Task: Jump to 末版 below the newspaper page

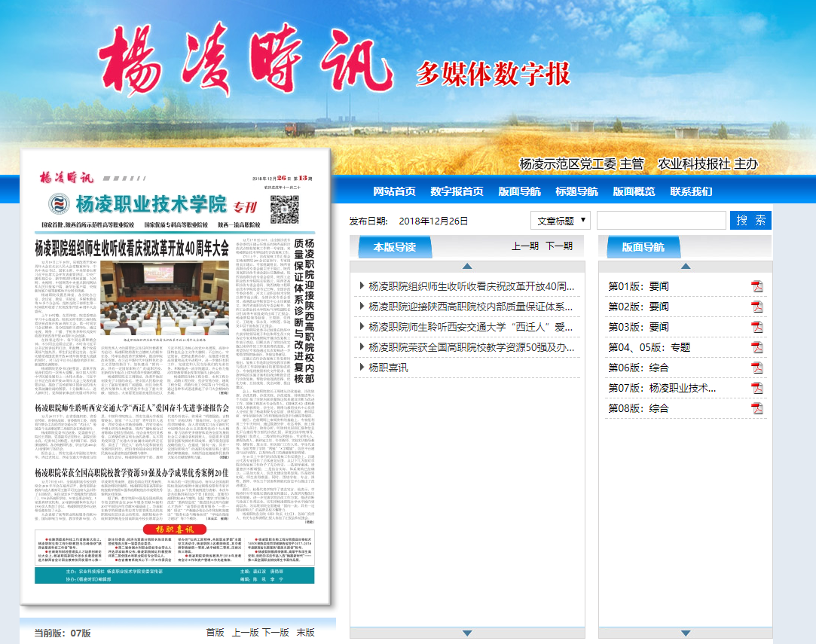Action: [305, 633]
